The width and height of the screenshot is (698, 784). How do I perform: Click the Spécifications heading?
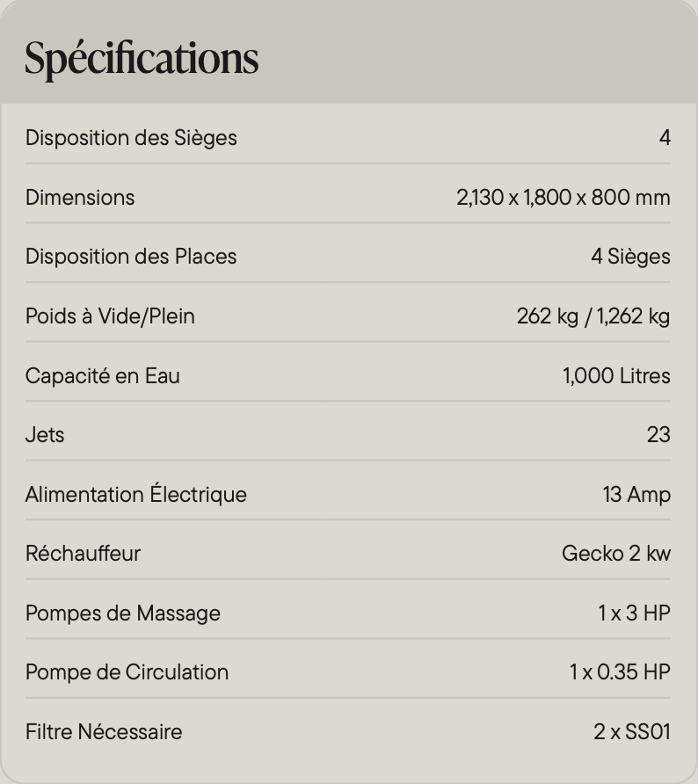point(142,59)
